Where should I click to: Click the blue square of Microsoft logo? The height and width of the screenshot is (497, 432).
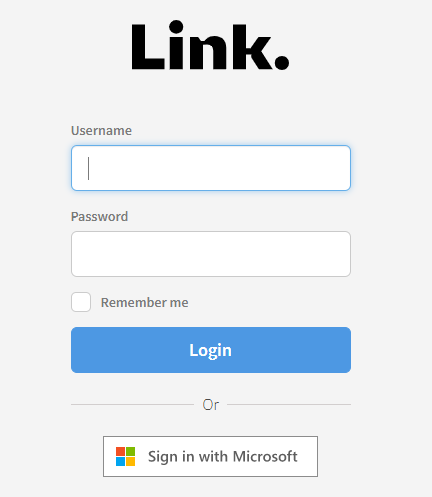tap(120, 462)
